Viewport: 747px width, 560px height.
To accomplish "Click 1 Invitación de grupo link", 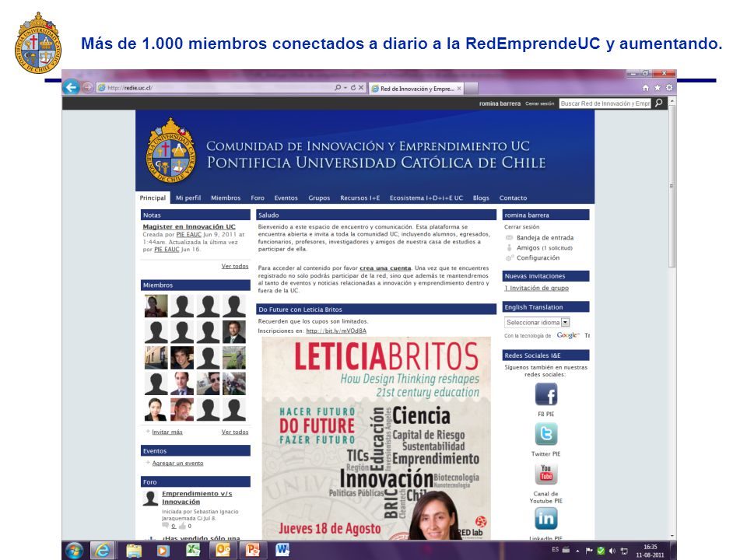I will [x=536, y=288].
